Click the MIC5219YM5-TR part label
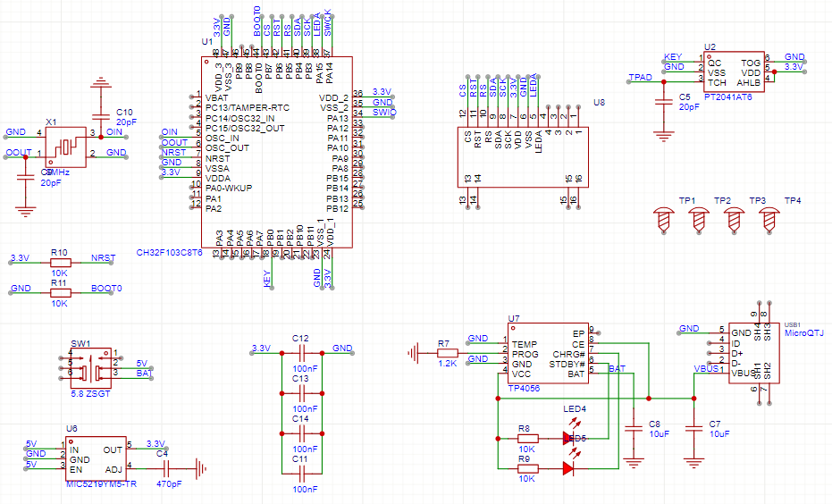Image resolution: width=832 pixels, height=504 pixels. tap(101, 484)
